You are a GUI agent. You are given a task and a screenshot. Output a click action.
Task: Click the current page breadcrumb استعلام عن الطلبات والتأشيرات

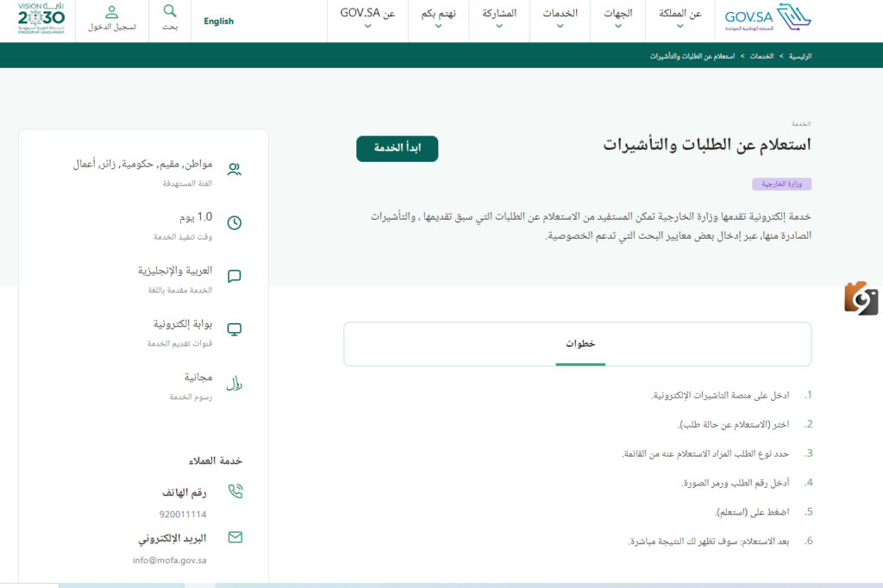click(x=692, y=56)
